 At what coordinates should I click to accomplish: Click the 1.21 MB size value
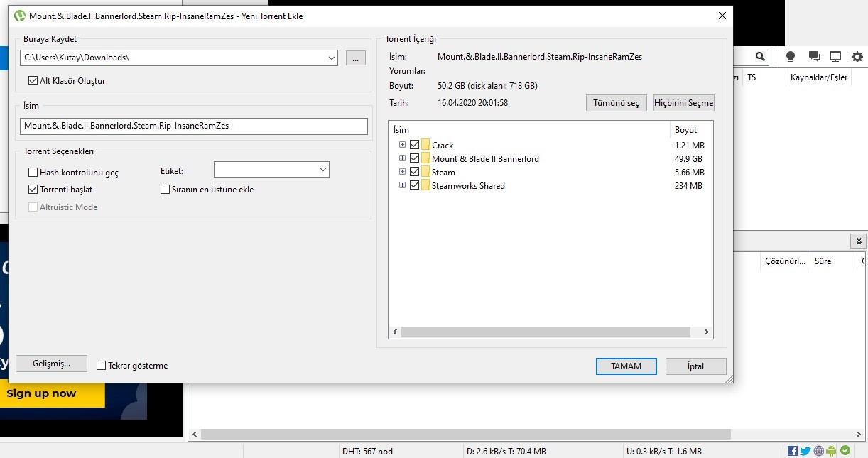tap(689, 146)
